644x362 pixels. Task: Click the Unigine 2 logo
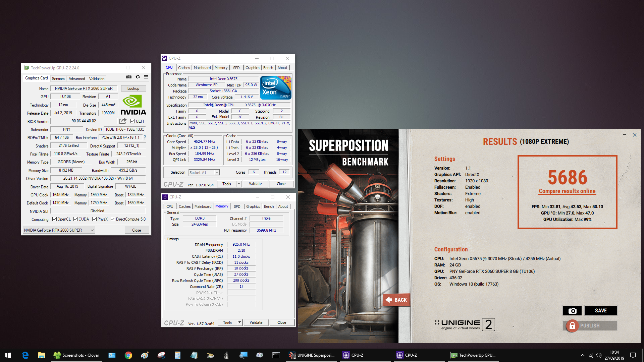coord(465,324)
